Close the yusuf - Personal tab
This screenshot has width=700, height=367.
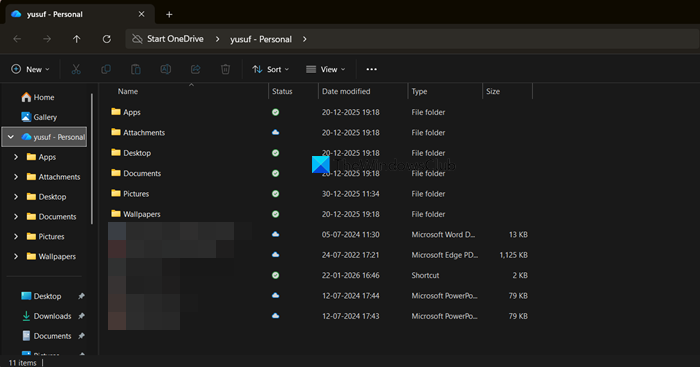point(142,14)
